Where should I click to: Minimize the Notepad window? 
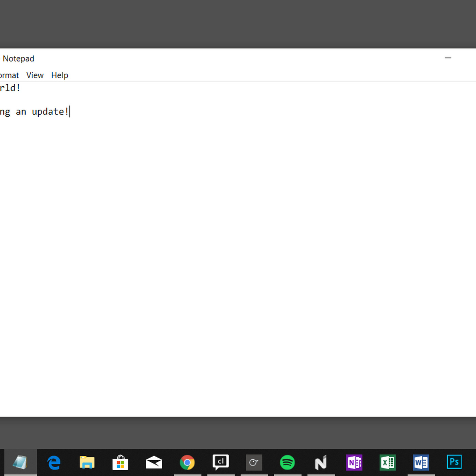click(448, 58)
